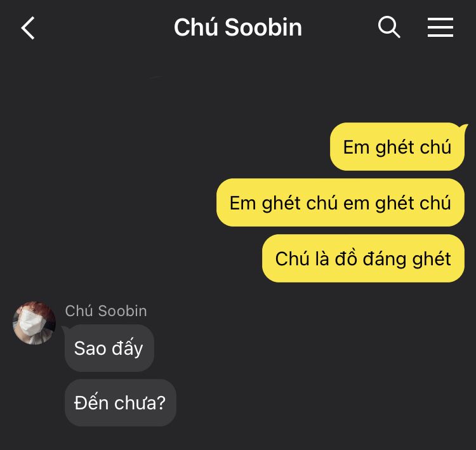Tap Chú Soobin's masked profile avatar
The height and width of the screenshot is (450, 476).
pos(34,323)
